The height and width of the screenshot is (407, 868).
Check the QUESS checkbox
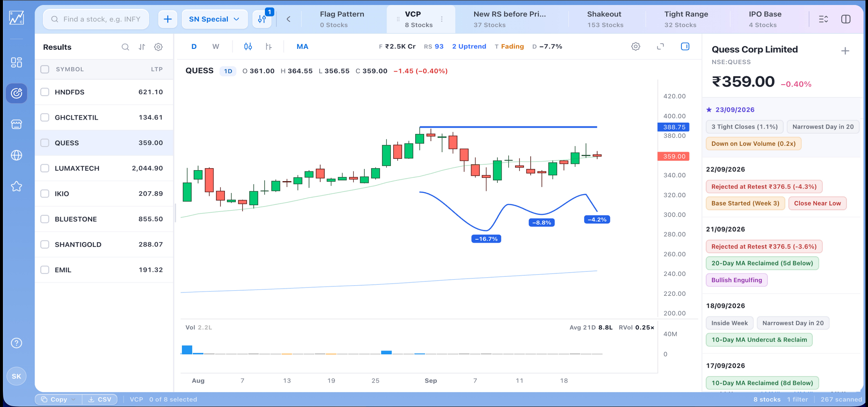[x=45, y=143]
